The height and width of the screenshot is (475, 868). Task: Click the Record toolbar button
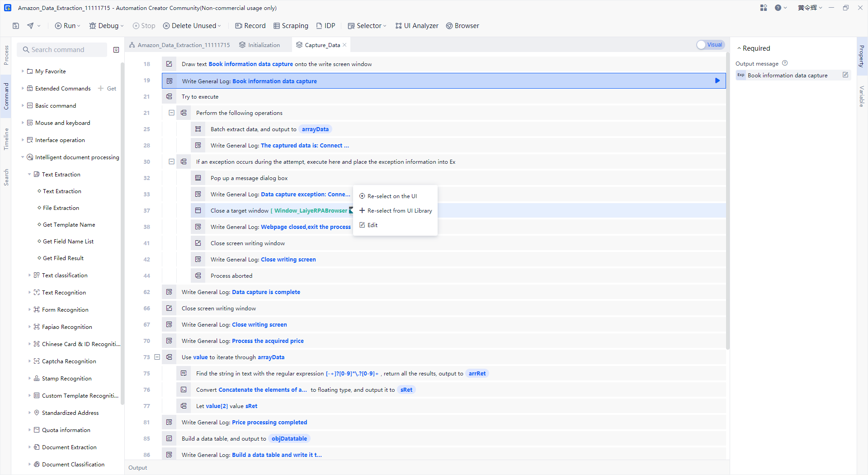tap(250, 26)
